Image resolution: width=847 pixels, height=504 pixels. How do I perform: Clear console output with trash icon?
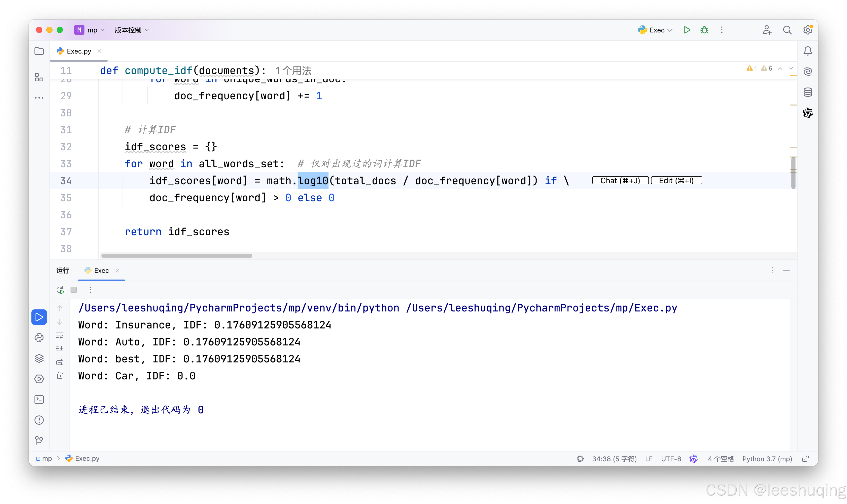[60, 375]
